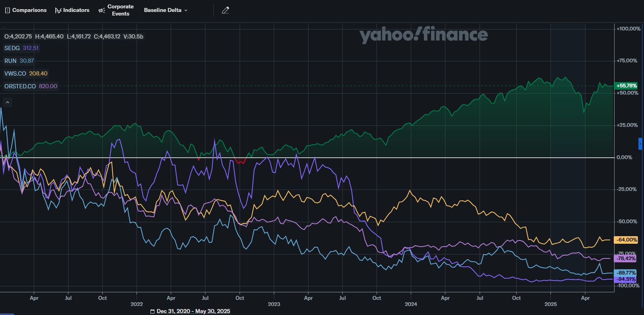Click the Corporate Events megaphone icon

point(101,10)
